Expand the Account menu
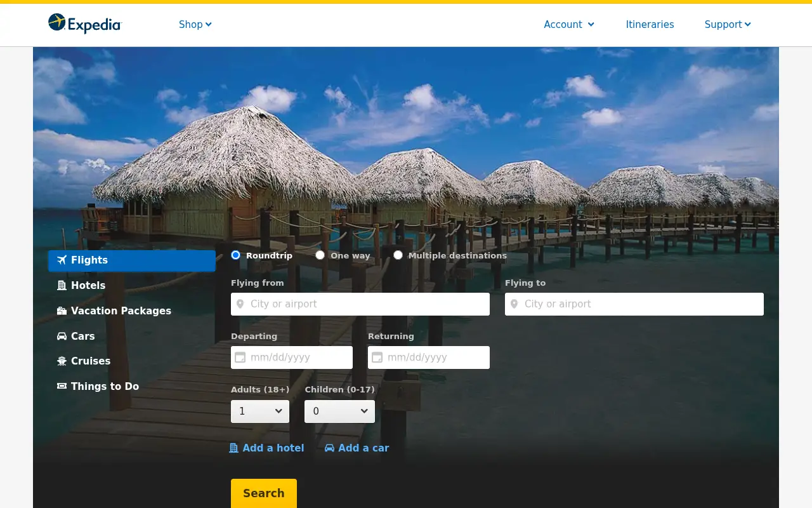Screen dimensions: 812x508 569,24
